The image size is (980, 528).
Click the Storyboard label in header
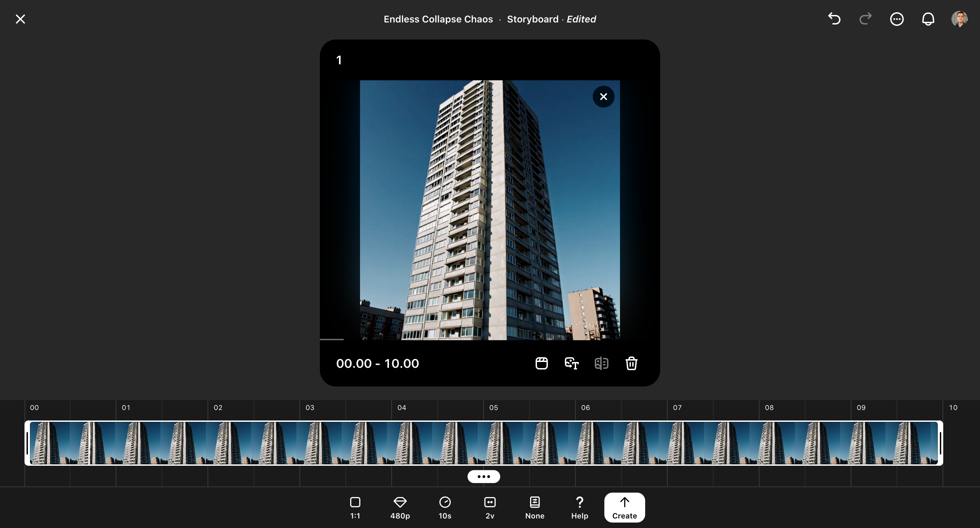pos(533,19)
